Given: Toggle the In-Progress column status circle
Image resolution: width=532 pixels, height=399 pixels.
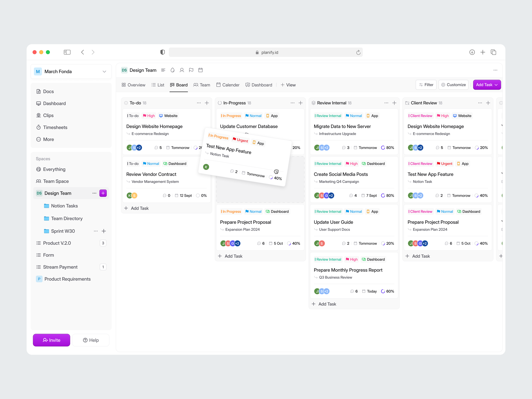Looking at the screenshot, I should pos(220,103).
